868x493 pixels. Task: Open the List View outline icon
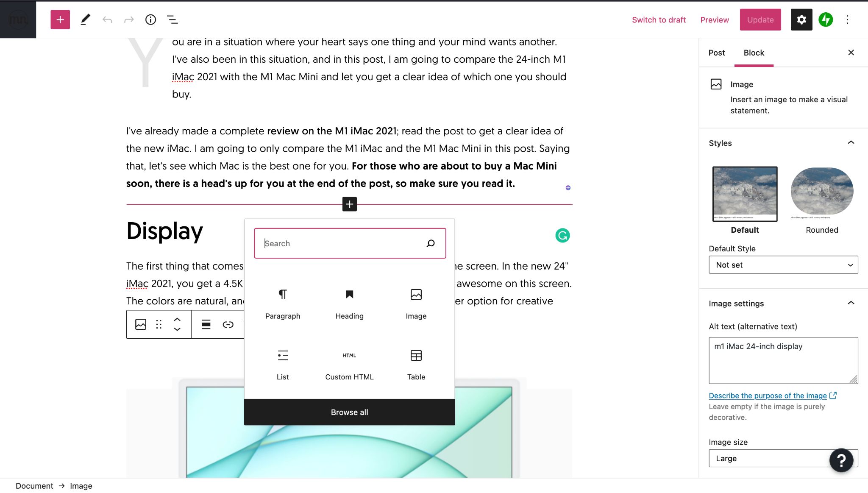(172, 19)
